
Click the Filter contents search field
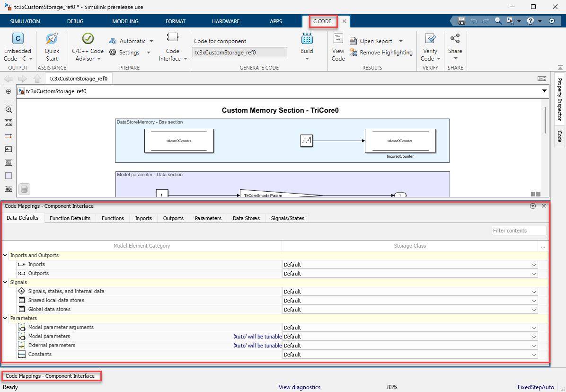pyautogui.click(x=519, y=231)
